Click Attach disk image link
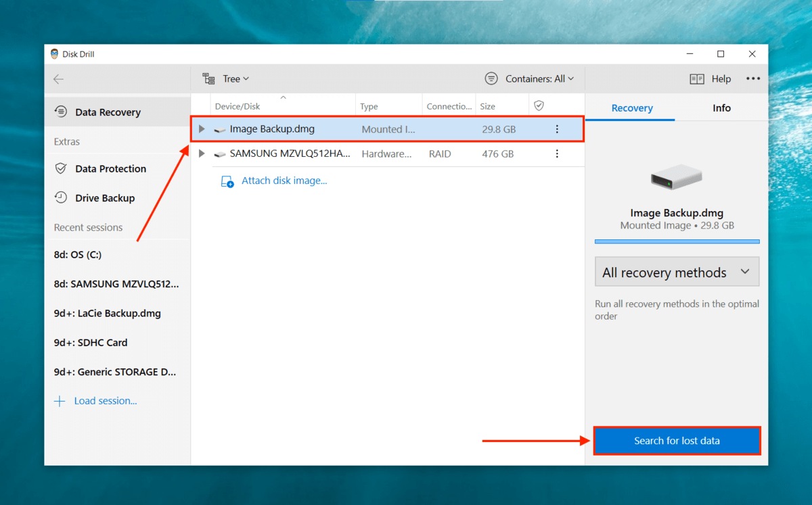Screen dimensions: 812x505 click(284, 181)
